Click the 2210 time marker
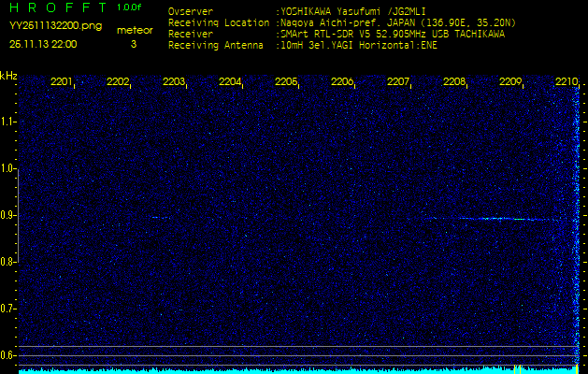Image resolution: width=588 pixels, height=374 pixels. [566, 82]
